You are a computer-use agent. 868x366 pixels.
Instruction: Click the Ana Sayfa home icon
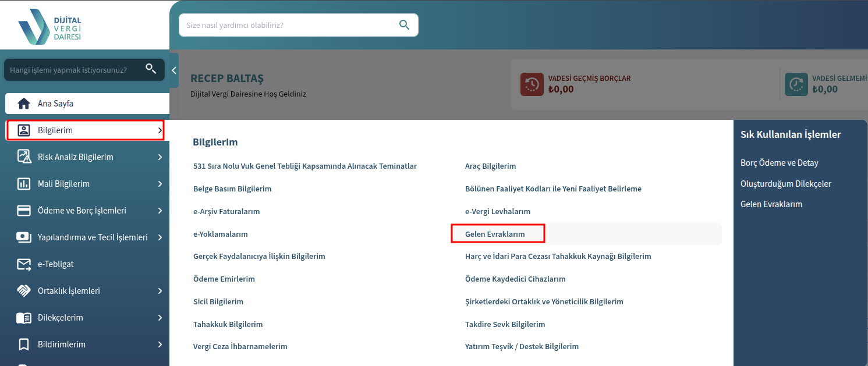pyautogui.click(x=24, y=104)
